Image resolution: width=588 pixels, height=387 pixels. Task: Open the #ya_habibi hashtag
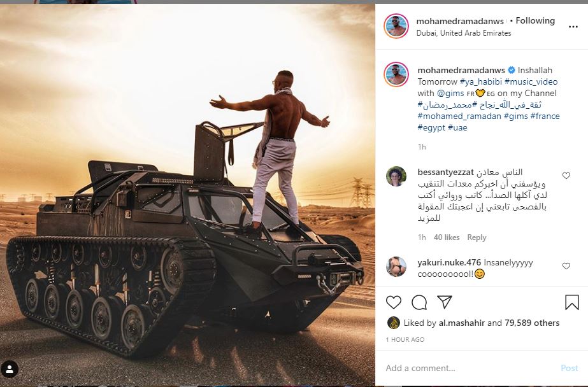[481, 81]
